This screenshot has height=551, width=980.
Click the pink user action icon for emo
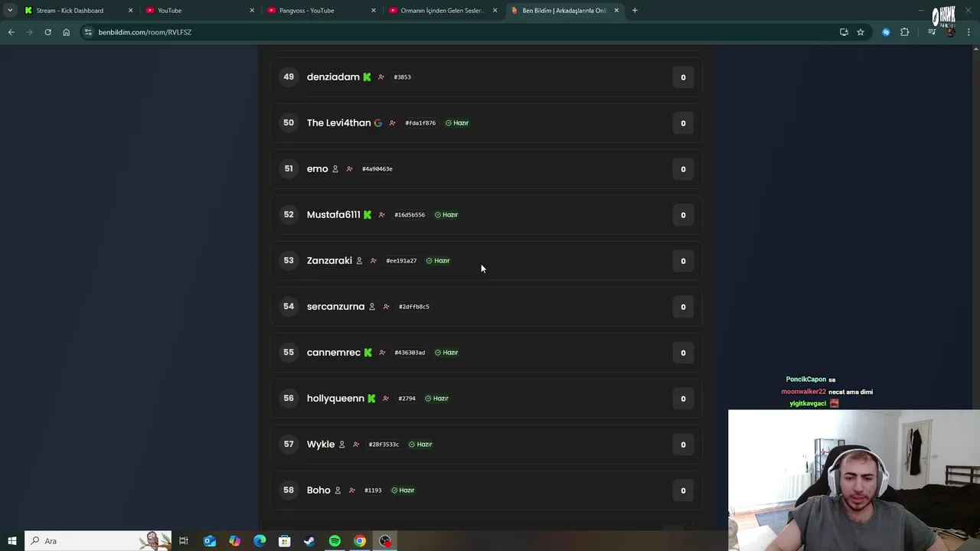pyautogui.click(x=349, y=168)
